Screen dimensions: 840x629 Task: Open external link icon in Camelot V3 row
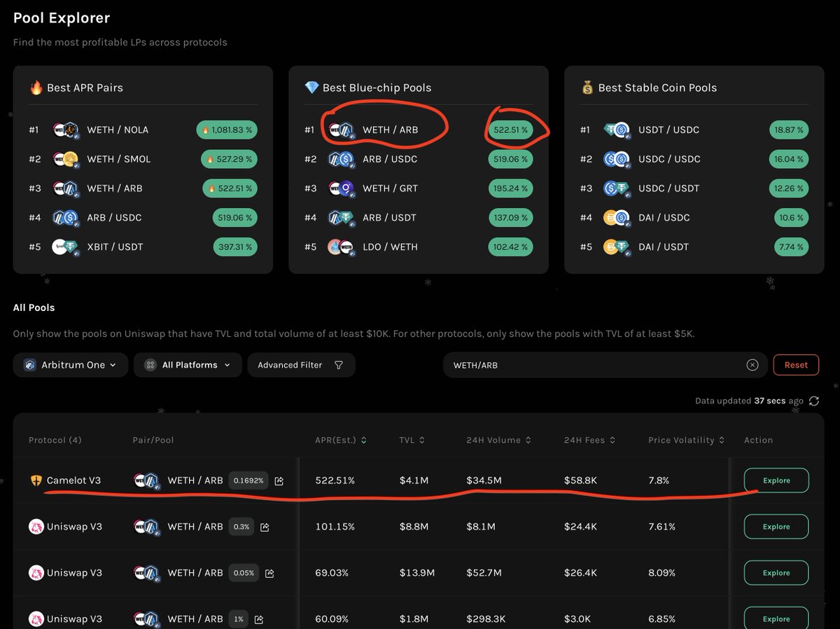tap(279, 481)
